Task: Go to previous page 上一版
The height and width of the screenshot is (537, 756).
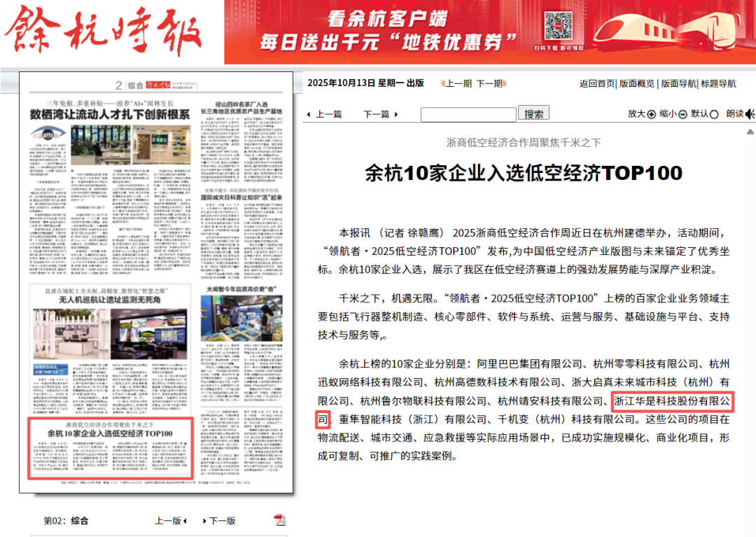Action: 168,521
